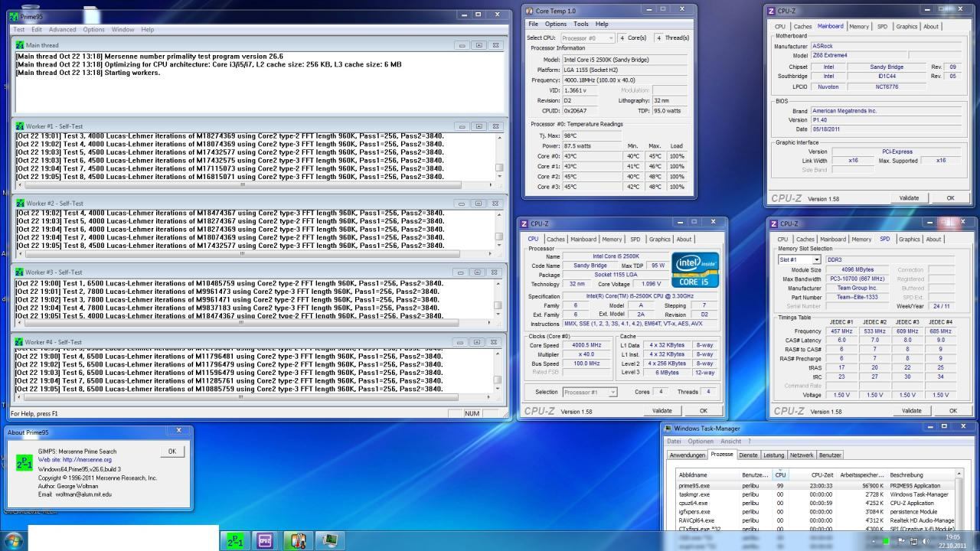Click the green Prime95 tray icon
This screenshot has width=980, height=551.
pyautogui.click(x=886, y=541)
